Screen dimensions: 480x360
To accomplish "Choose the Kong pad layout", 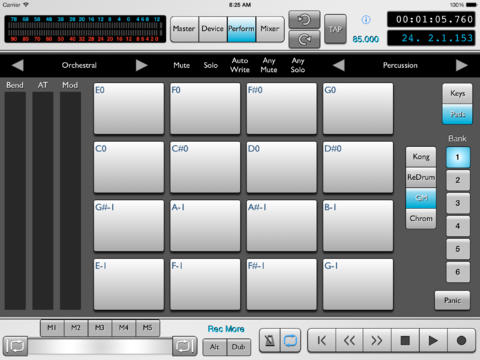I will (x=421, y=157).
